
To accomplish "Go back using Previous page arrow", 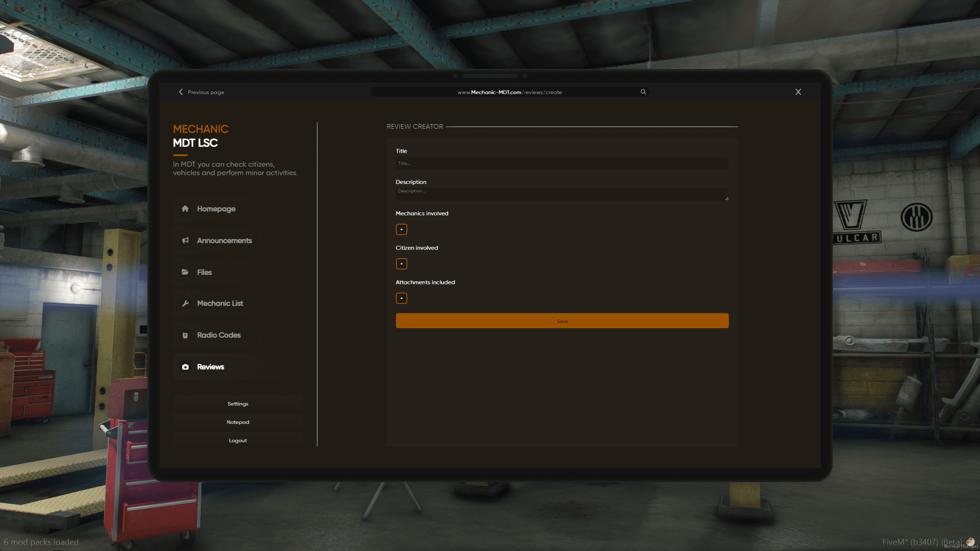I will [181, 92].
